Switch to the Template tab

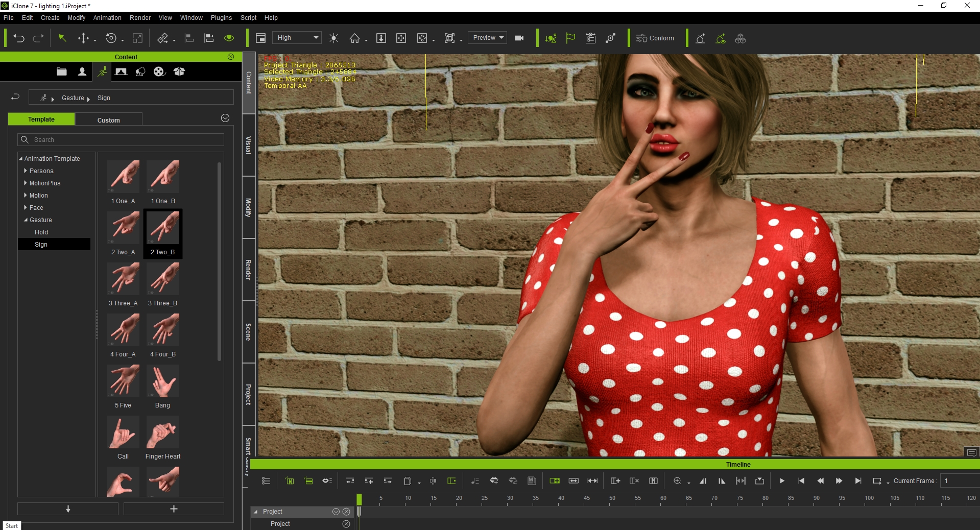(x=41, y=119)
